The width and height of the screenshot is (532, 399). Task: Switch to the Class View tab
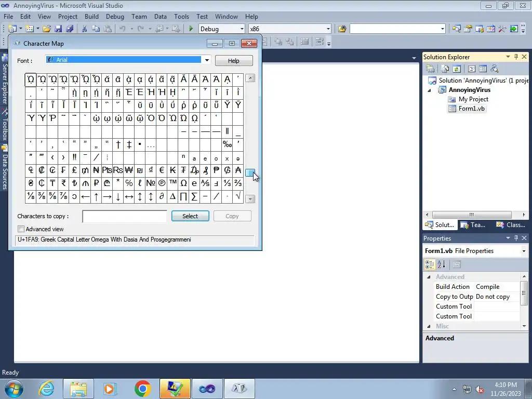coord(511,224)
